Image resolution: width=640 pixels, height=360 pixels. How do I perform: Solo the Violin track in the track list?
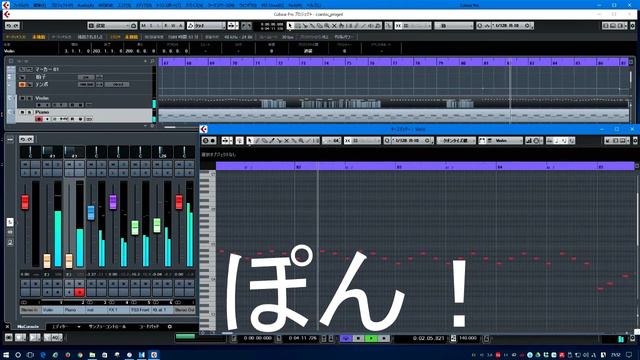[x=29, y=98]
